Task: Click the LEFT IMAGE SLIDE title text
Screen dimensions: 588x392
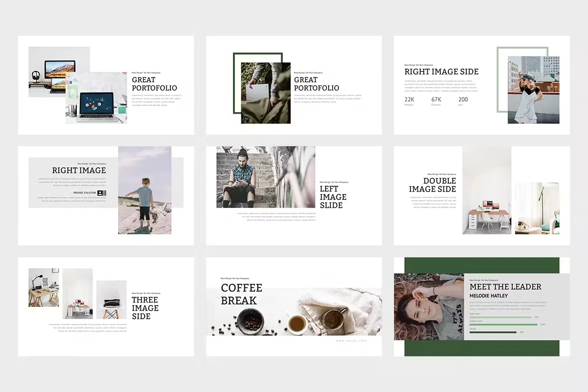Action: click(333, 198)
